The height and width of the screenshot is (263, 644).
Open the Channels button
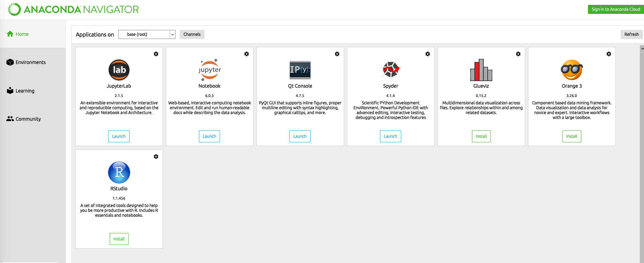[x=192, y=34]
